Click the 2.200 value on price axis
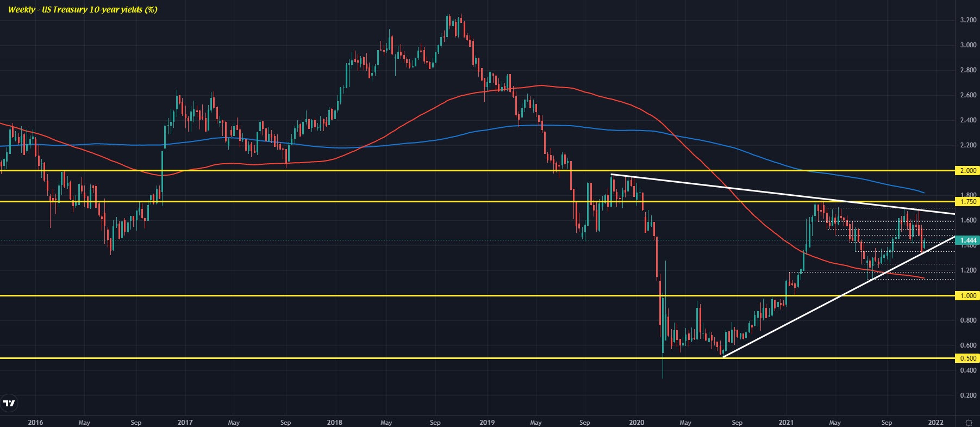 pyautogui.click(x=967, y=145)
